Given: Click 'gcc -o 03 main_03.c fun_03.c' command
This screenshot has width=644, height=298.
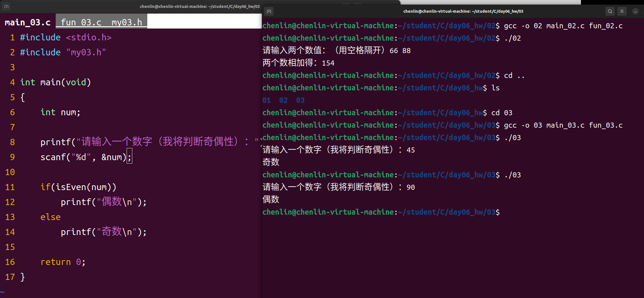Looking at the screenshot, I should point(563,125).
